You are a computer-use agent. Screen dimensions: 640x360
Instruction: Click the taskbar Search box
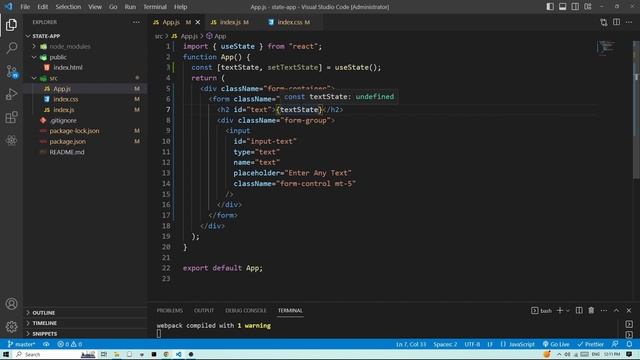click(55, 354)
